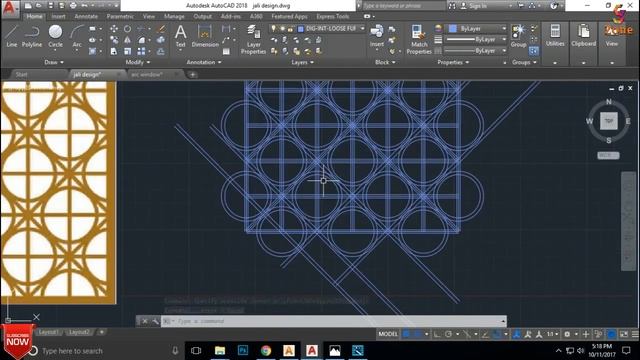Toggle ortho mode in status bar

tap(437, 334)
